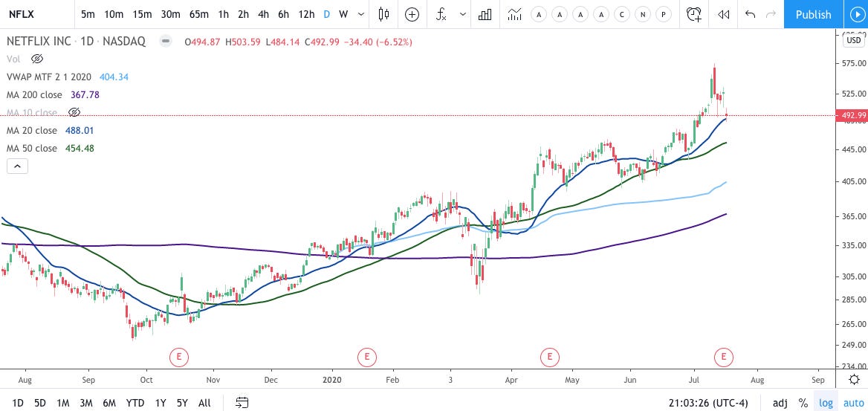
Task: Set range to 6M
Action: click(109, 403)
